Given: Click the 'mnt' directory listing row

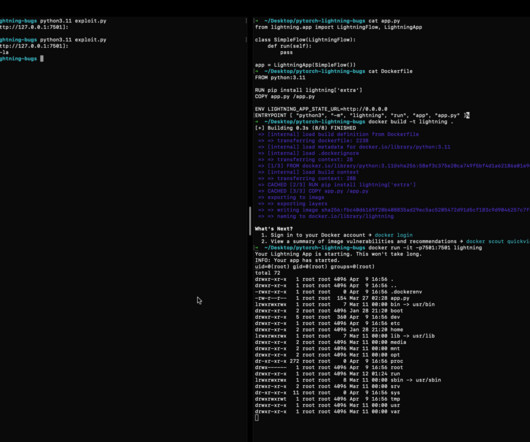Looking at the screenshot, I should pyautogui.click(x=328, y=349).
